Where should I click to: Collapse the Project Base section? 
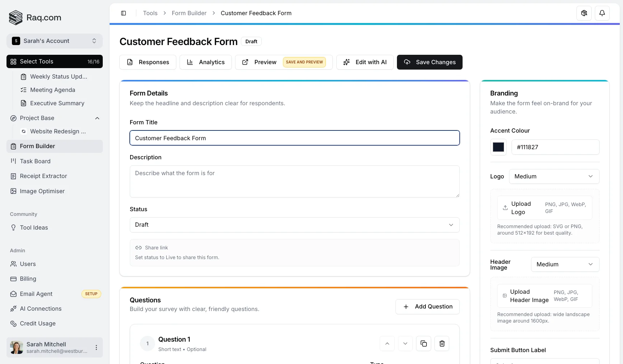[x=97, y=118]
